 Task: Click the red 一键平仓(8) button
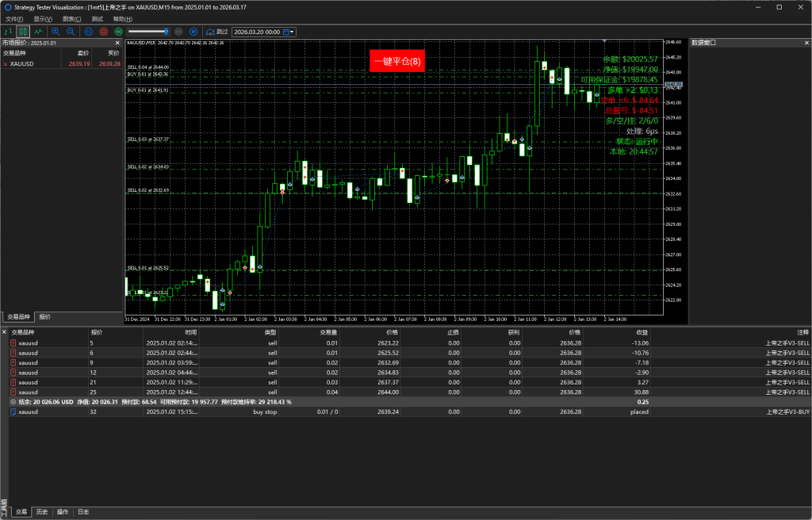(398, 61)
